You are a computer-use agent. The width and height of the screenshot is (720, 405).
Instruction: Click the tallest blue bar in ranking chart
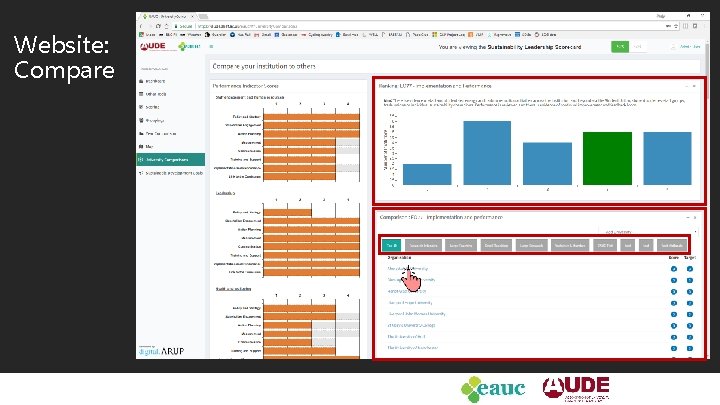pos(487,153)
